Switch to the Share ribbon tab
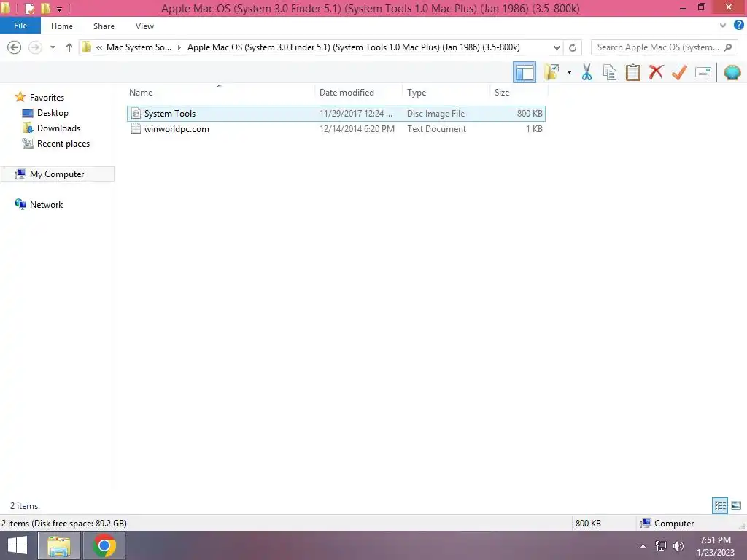Image resolution: width=747 pixels, height=560 pixels. (104, 26)
